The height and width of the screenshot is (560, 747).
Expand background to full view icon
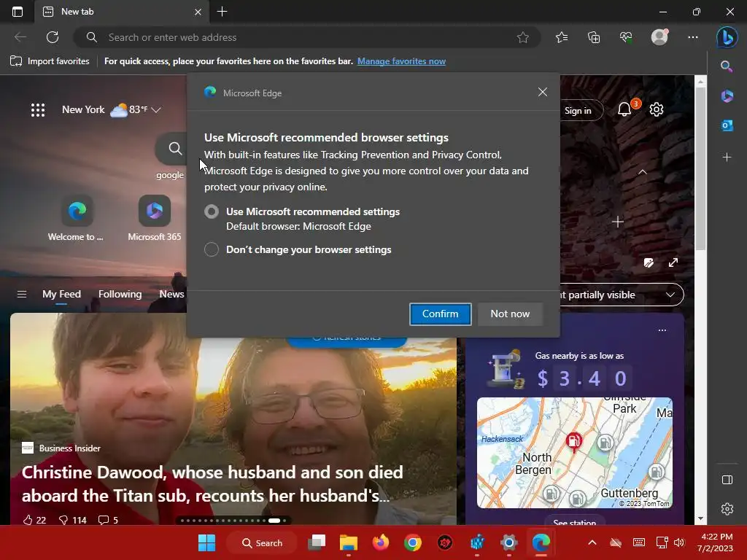tap(673, 262)
